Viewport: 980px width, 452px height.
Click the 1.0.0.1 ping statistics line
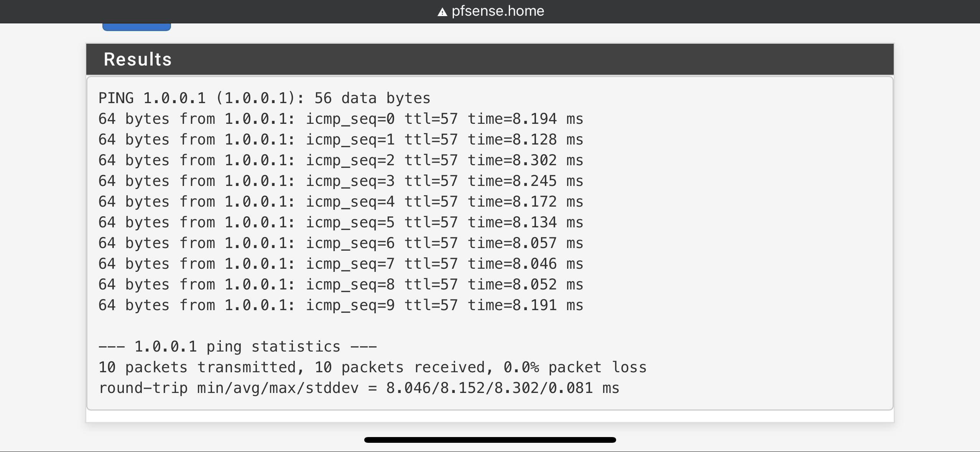238,347
